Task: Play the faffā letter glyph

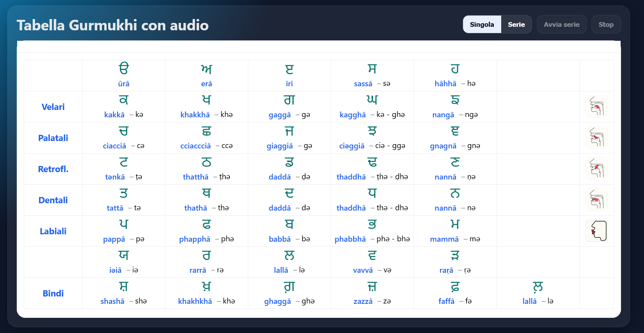Action: pyautogui.click(x=455, y=287)
